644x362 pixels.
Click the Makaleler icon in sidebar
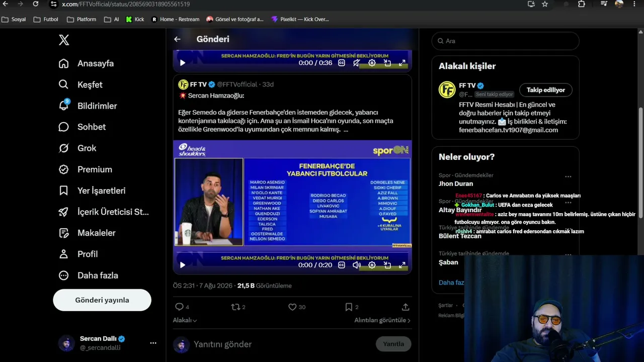63,233
